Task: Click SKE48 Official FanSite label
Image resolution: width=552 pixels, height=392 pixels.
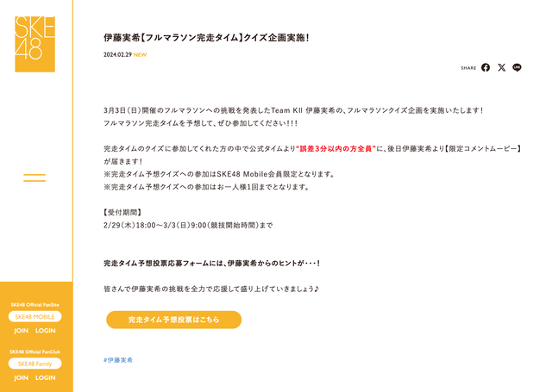Action: point(34,305)
